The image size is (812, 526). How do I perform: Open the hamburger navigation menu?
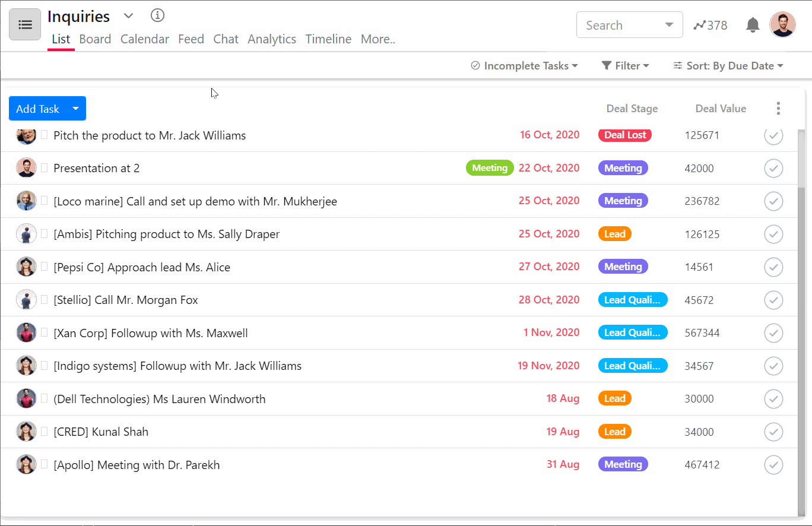24,24
